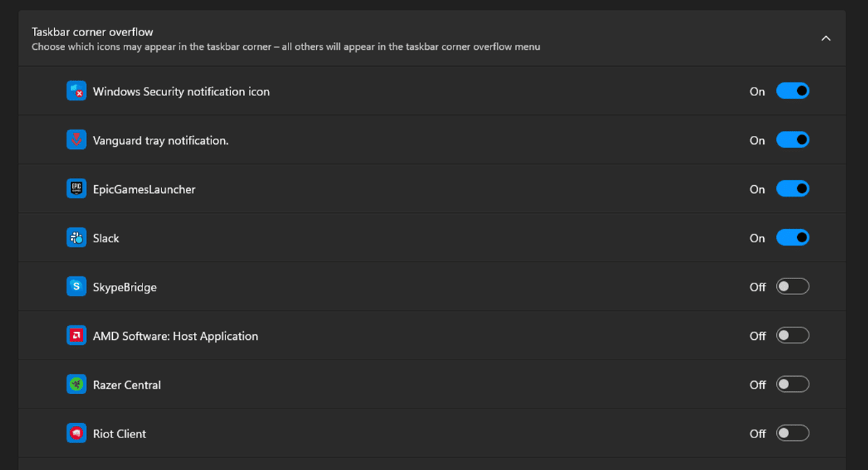
Task: Enable Razer Central taskbar icon
Action: (x=793, y=384)
